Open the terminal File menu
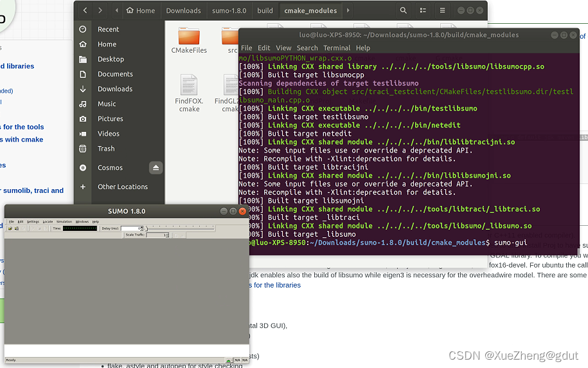The height and width of the screenshot is (368, 588). 246,48
